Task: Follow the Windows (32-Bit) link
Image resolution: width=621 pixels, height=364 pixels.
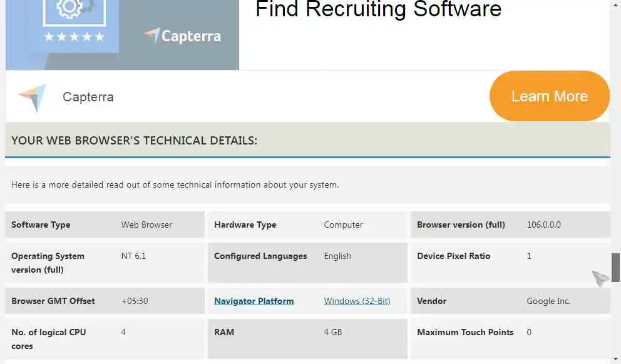Action: [x=357, y=301]
